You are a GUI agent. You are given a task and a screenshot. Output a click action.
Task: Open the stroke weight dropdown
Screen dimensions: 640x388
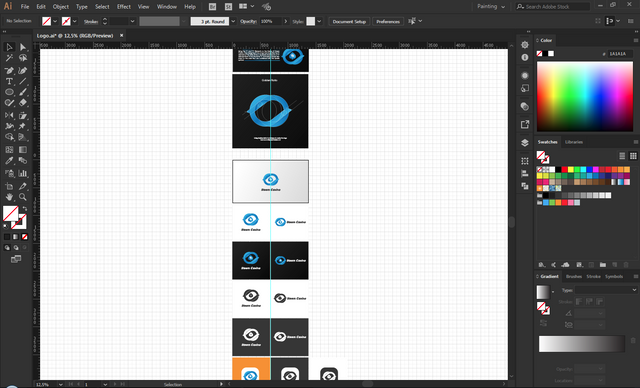132,21
